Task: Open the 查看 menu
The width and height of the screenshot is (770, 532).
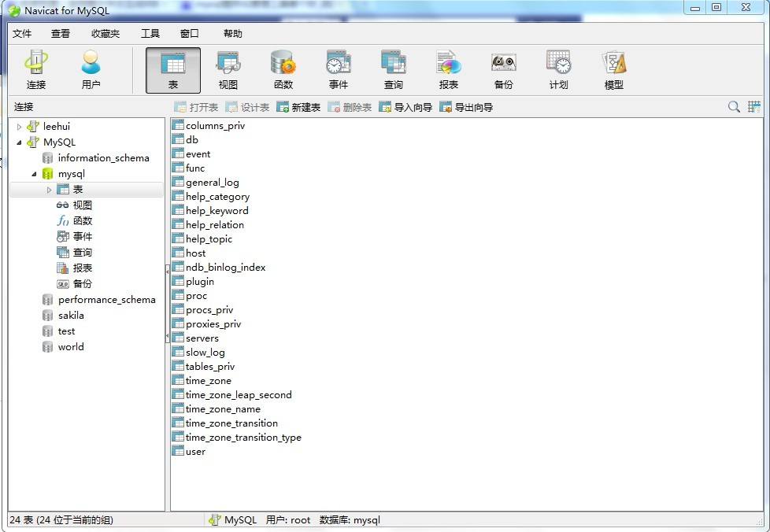Action: pos(61,33)
